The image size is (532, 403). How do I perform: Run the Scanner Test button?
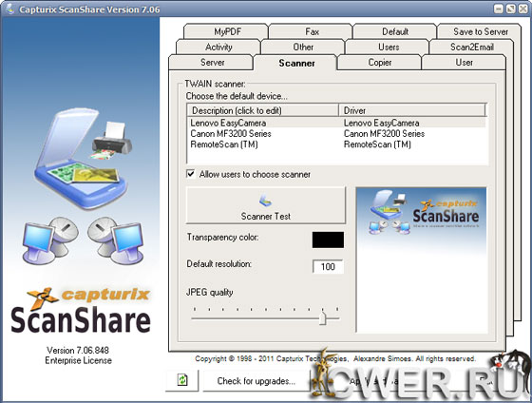tap(266, 204)
